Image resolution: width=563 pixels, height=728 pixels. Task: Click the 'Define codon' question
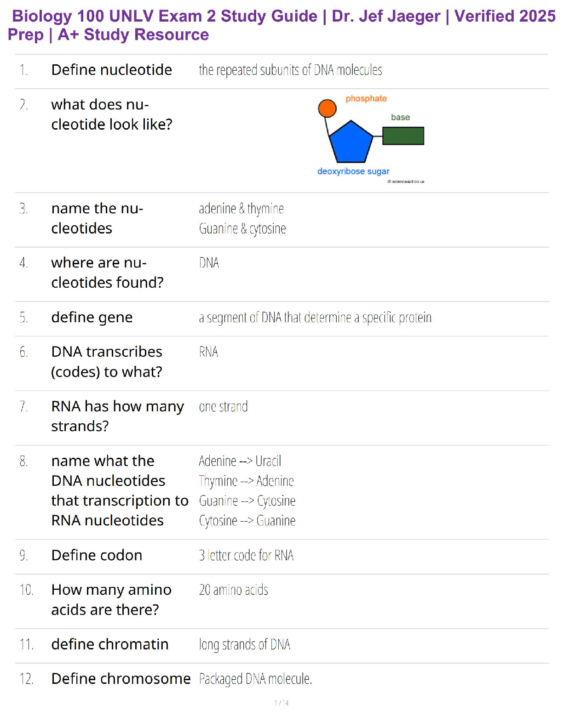tap(97, 555)
